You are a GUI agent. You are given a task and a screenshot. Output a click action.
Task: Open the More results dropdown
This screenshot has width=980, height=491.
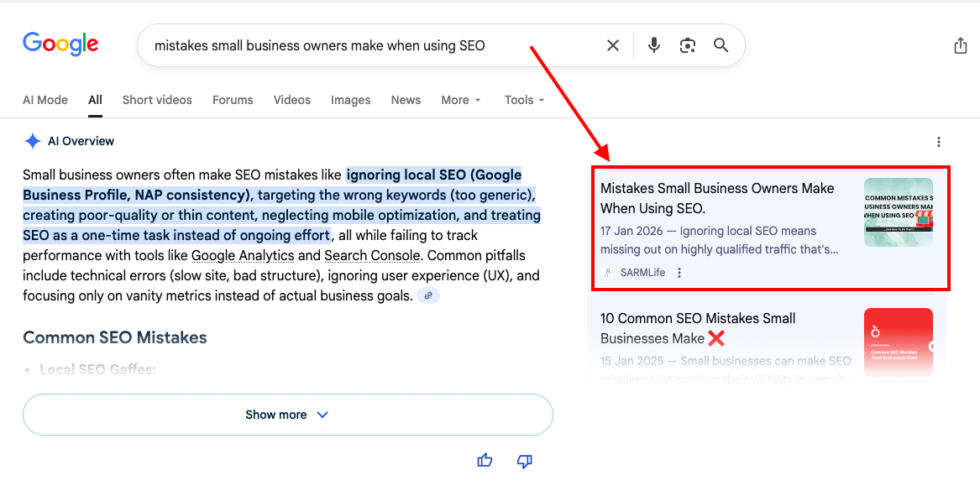(460, 100)
